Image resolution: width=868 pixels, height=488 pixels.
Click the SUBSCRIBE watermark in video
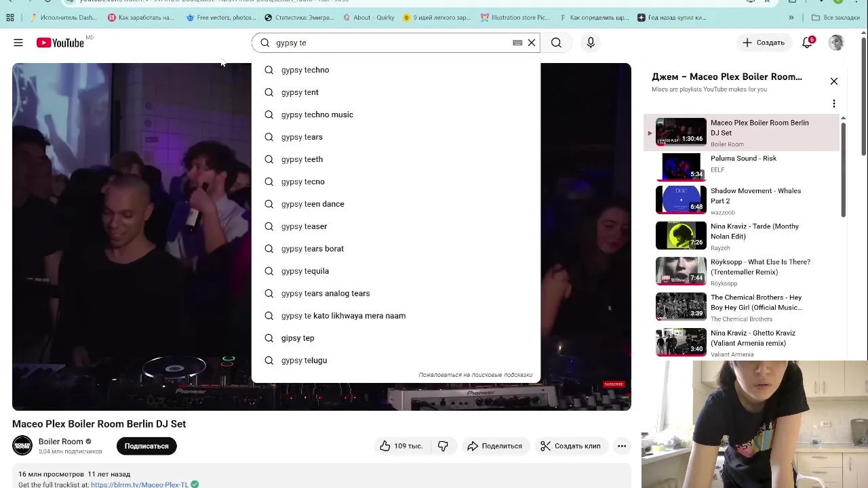pos(614,384)
